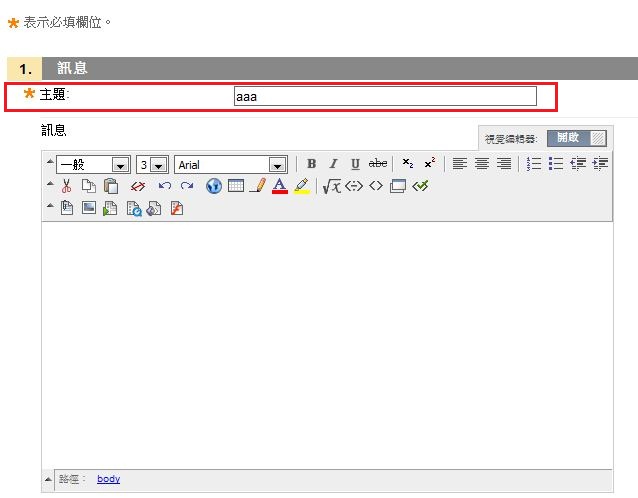Open the paragraph style dropdown showing 一般
The width and height of the screenshot is (638, 498).
pyautogui.click(x=93, y=165)
